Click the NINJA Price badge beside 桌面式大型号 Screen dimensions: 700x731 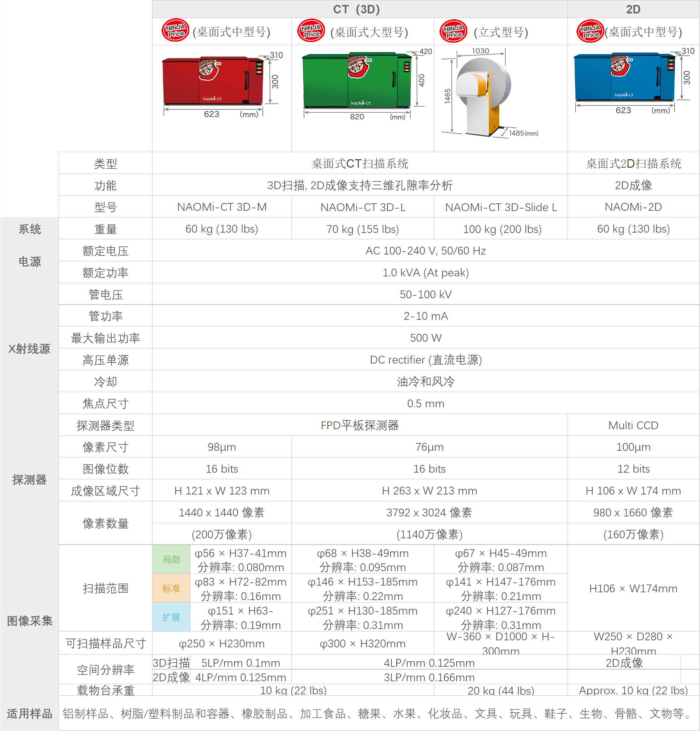coord(311,31)
